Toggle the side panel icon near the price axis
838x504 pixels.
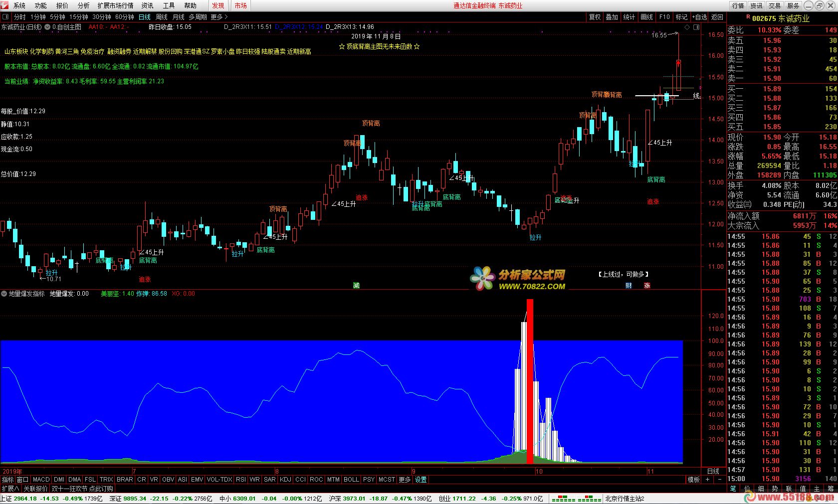(x=696, y=27)
